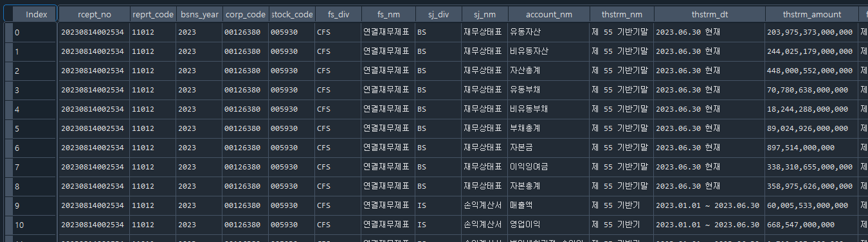Click the '연결재무제표' cell in row 5
The image size is (868, 242).
point(388,128)
